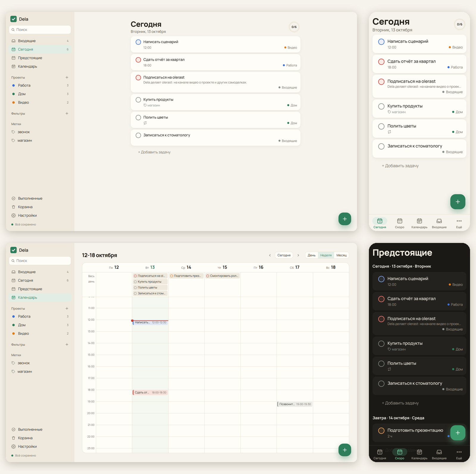Tap green plus button on light mobile Сегодня screen
476x474 pixels.
point(458,202)
